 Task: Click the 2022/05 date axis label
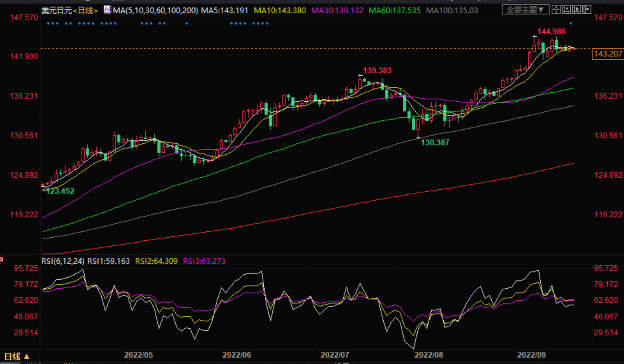[x=138, y=355]
